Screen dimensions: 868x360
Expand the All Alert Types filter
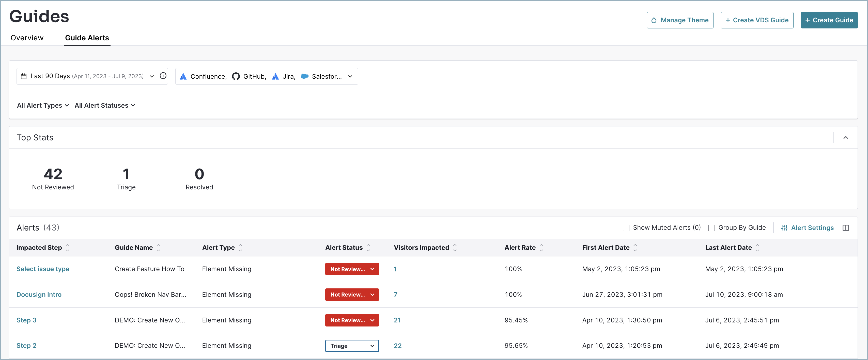click(43, 105)
